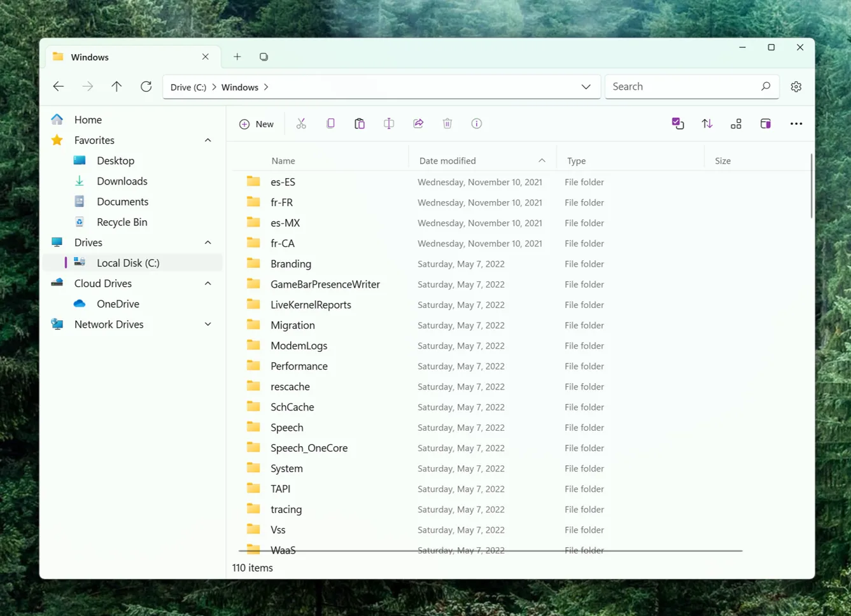Expand the address bar dropdown arrow

coord(586,87)
